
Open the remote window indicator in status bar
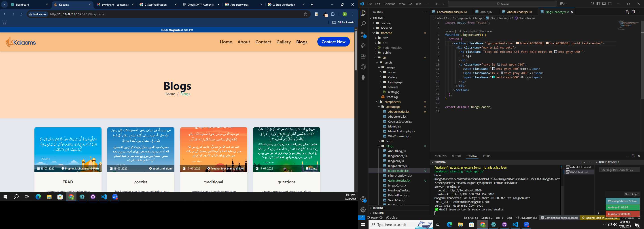pyautogui.click(x=362, y=218)
